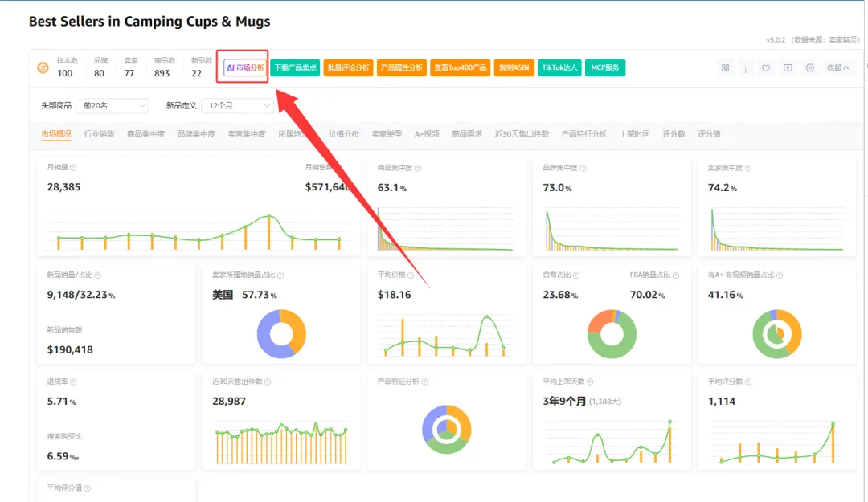868x502 pixels.
Task: Click the 自营占比 donut chart
Action: point(612,334)
